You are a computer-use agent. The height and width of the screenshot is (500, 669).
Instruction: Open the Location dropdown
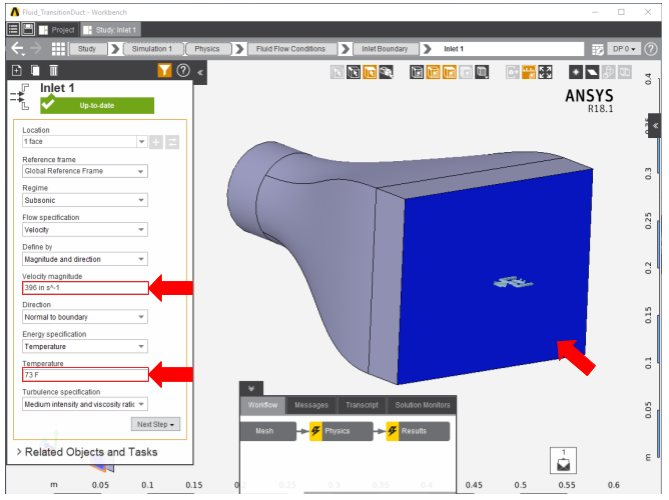pyautogui.click(x=142, y=142)
